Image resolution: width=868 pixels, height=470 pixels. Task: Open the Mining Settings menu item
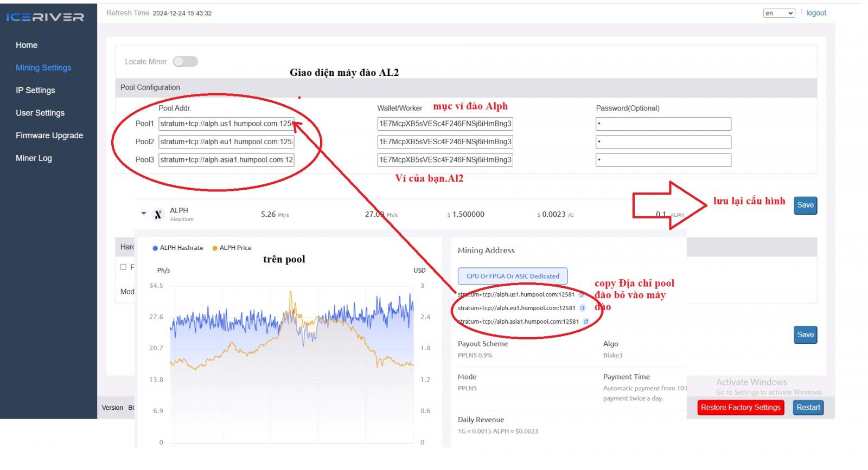43,68
